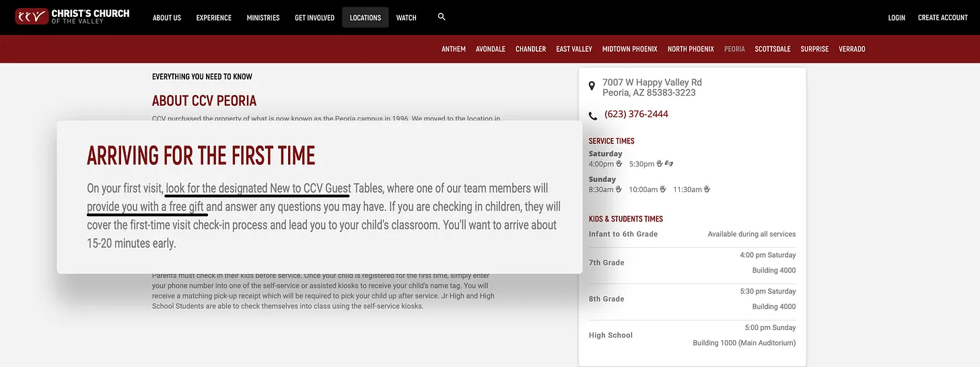Viewport: 980px width, 367px height.
Task: Select the Anthem campus
Action: tap(454, 49)
